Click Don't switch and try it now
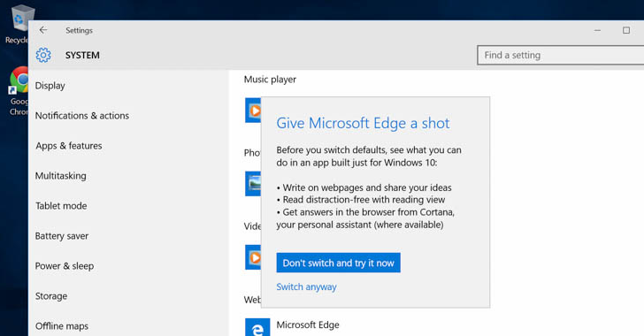This screenshot has height=336, width=644. coord(339,263)
